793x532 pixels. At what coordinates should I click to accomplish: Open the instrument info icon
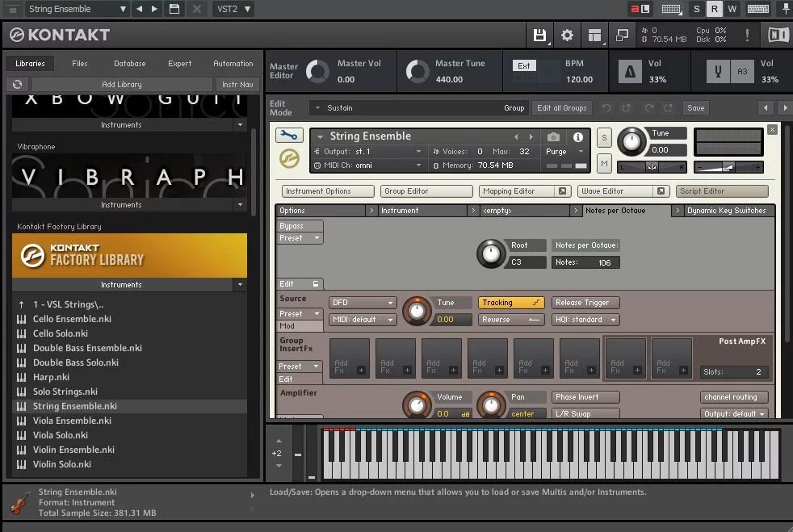(578, 136)
